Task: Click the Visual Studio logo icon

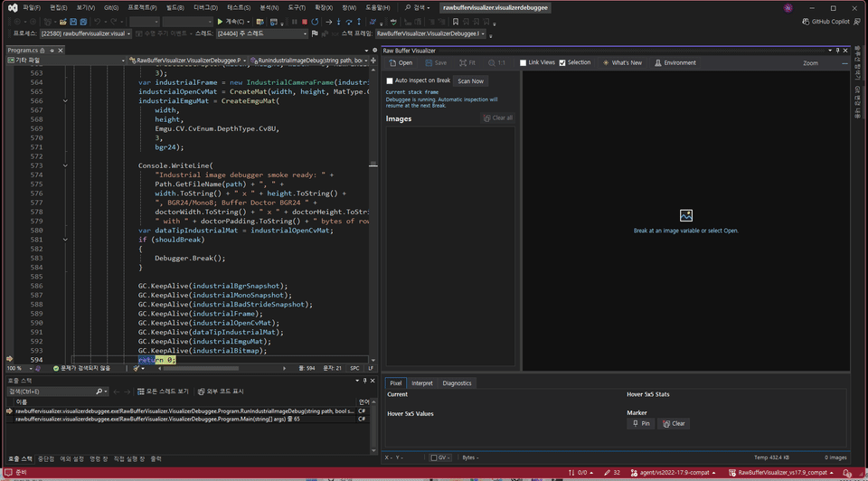Action: pos(12,8)
